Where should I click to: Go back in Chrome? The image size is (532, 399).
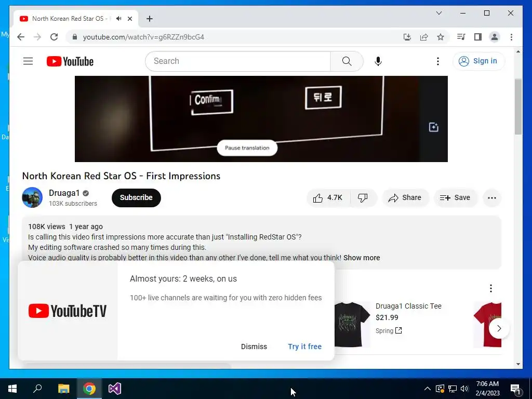[x=21, y=37]
